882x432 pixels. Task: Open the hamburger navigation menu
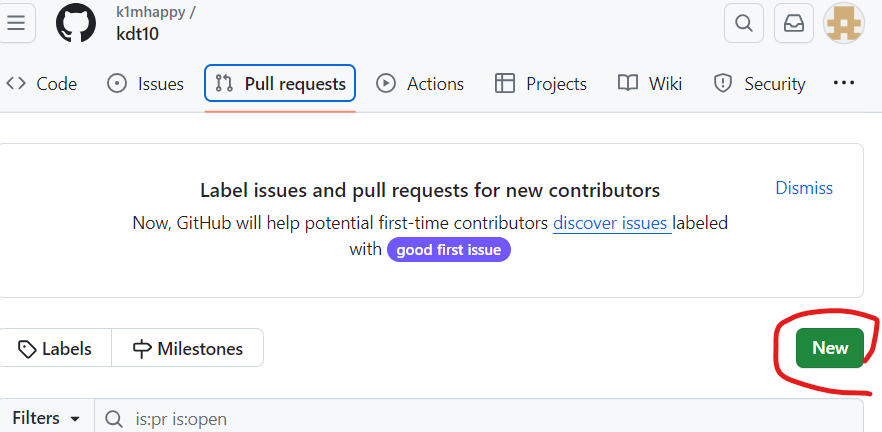pyautogui.click(x=16, y=23)
